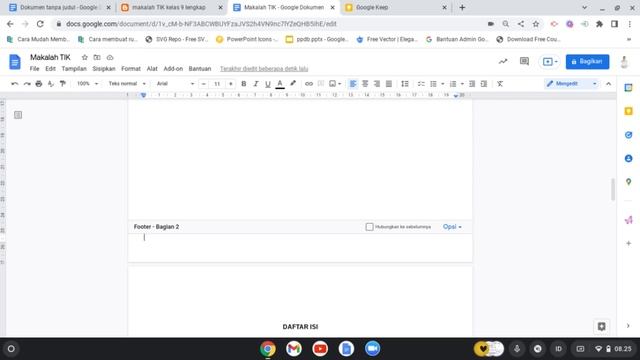
Task: Toggle italic formatting
Action: [x=256, y=84]
